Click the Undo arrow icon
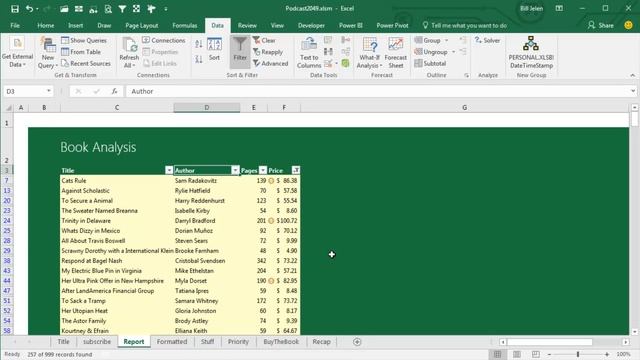 pyautogui.click(x=29, y=9)
